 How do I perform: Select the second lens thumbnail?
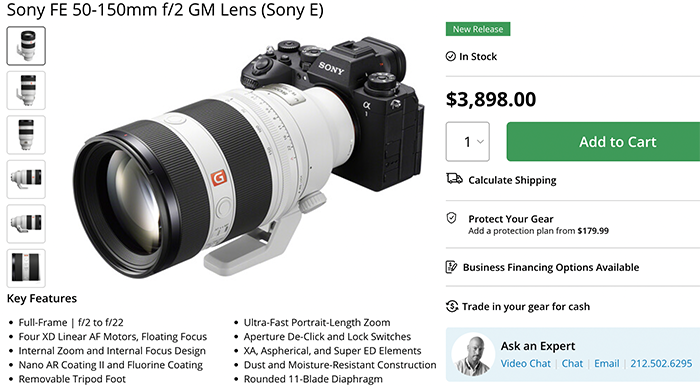pyautogui.click(x=26, y=90)
